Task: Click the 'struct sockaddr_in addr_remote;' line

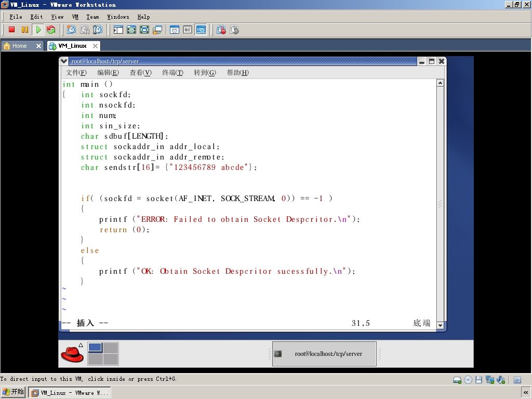Action: click(x=153, y=157)
